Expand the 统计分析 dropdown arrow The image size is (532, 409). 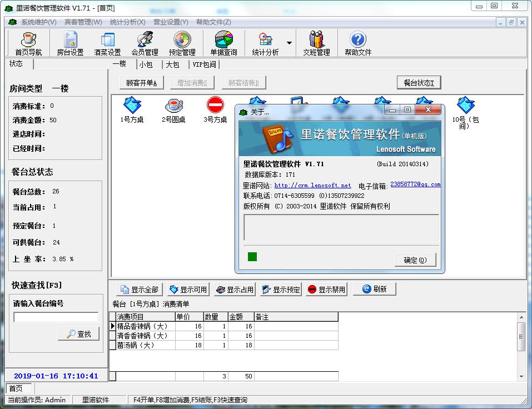tap(289, 43)
